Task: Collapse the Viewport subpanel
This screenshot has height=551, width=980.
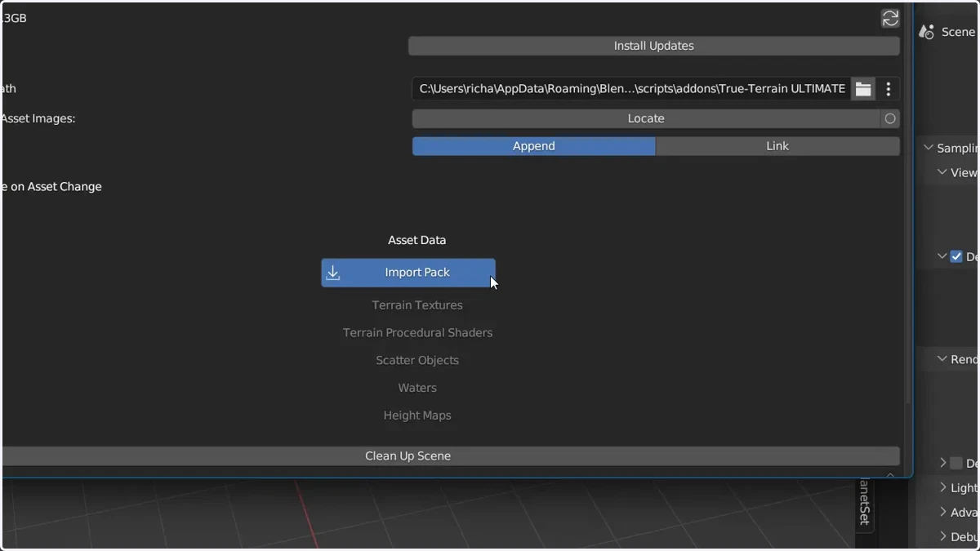Action: click(942, 172)
